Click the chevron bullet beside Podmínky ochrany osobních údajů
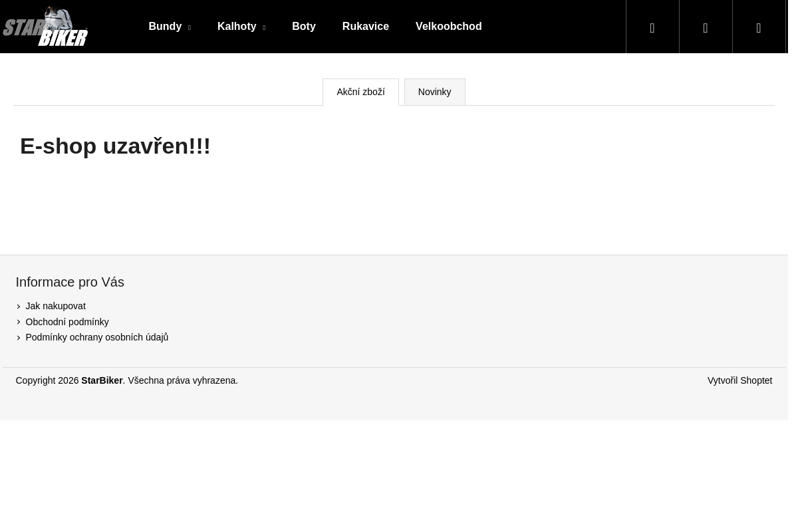 tap(19, 338)
